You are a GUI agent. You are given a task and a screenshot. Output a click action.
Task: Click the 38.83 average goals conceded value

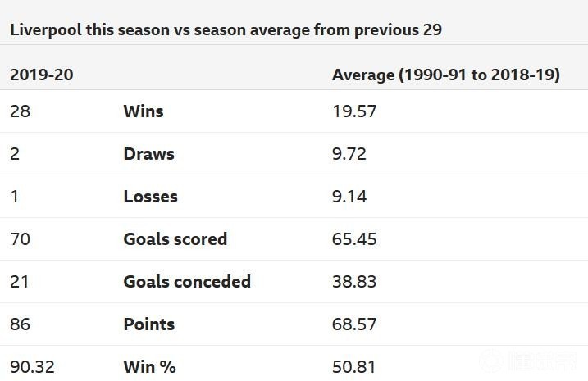[354, 282]
